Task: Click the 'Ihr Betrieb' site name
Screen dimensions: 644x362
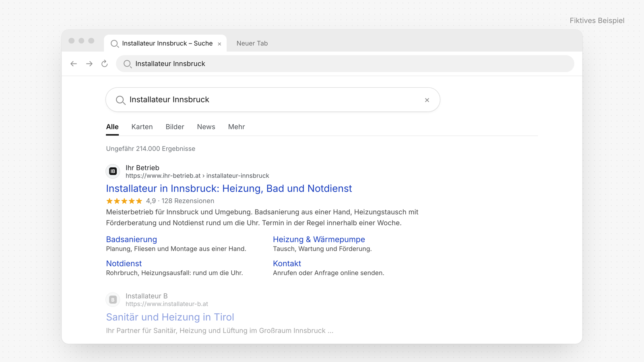Action: (142, 168)
